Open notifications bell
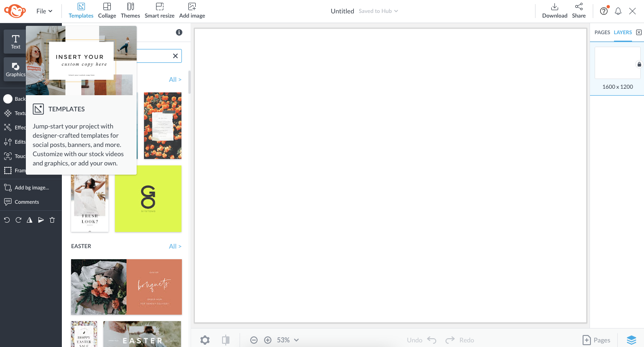 point(618,11)
